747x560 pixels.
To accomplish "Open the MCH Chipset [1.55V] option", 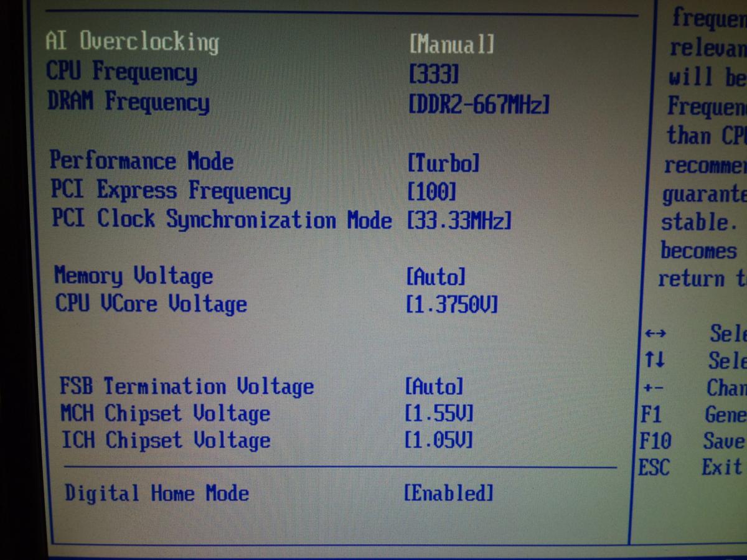I will (x=438, y=413).
